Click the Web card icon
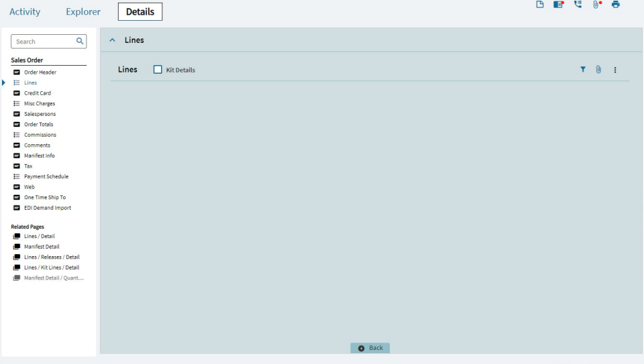This screenshot has height=364, width=644. tap(16, 187)
